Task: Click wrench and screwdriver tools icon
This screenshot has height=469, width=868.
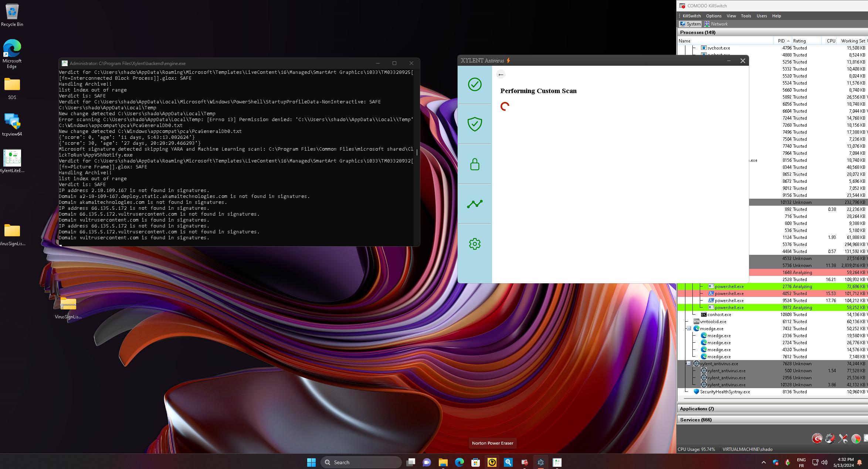Action: (843, 438)
